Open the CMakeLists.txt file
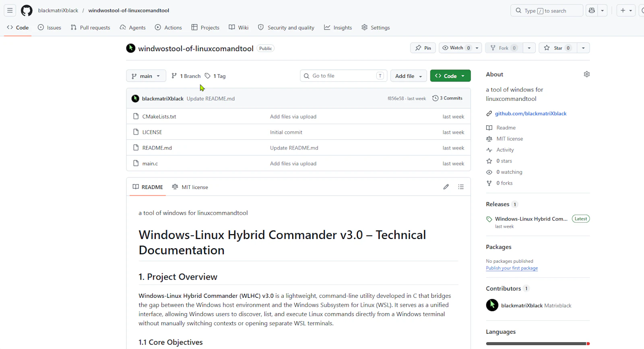 click(x=159, y=116)
